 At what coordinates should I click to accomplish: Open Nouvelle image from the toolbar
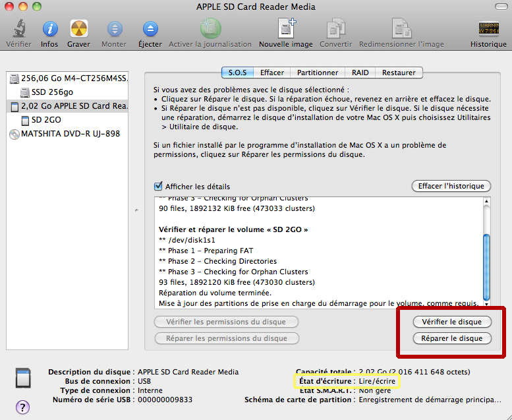coord(286,30)
